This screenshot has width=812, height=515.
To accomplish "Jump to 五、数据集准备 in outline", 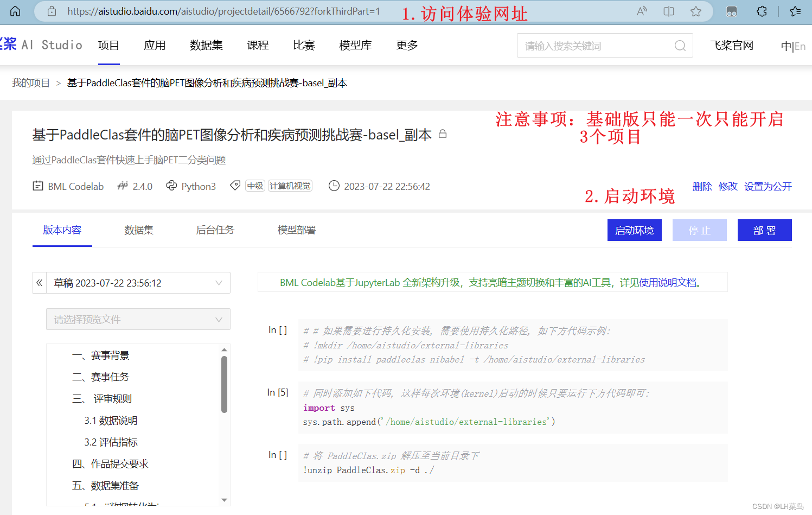I will tap(105, 486).
